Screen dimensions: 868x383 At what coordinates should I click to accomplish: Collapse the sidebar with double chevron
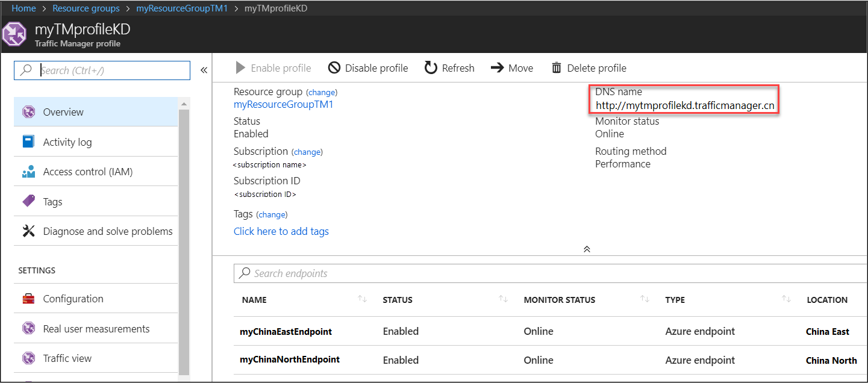tap(204, 70)
